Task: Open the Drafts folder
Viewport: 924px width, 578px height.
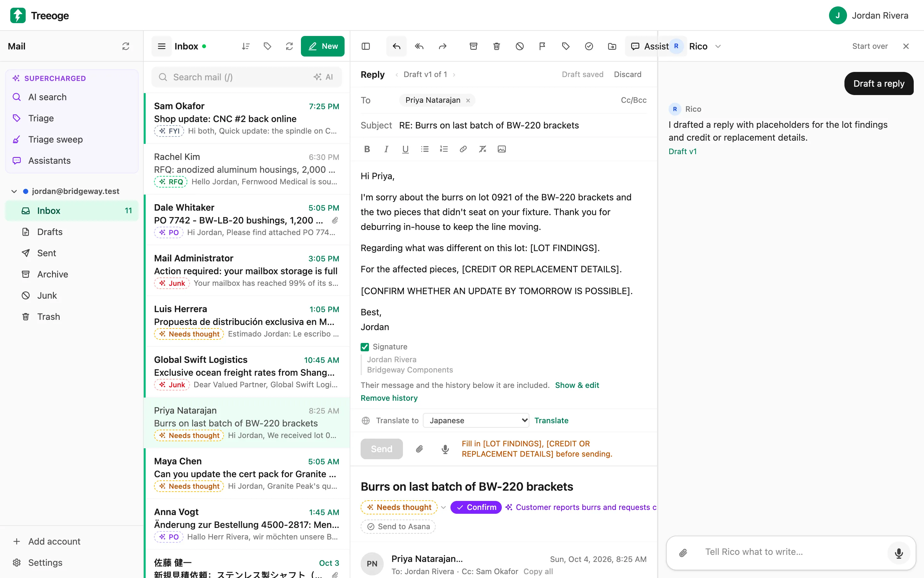Action: pos(72,232)
